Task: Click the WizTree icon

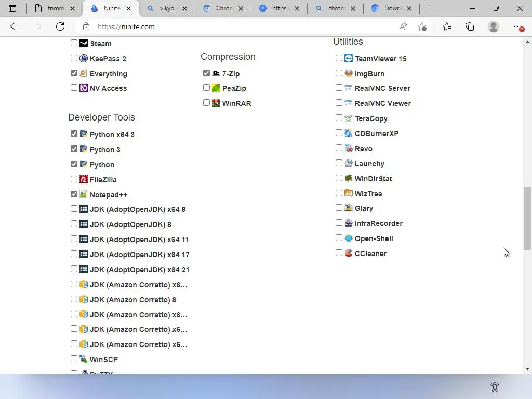Action: 349,193
